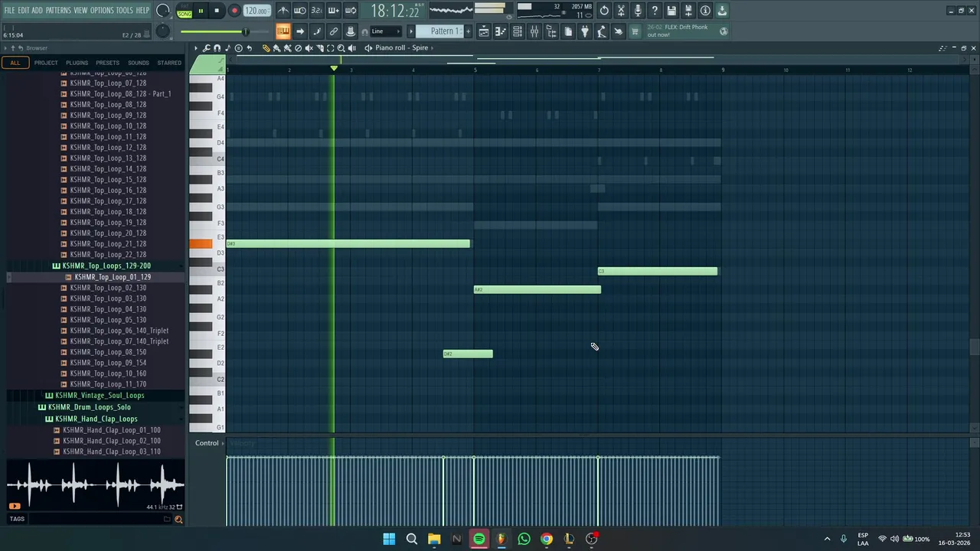
Task: Collapse the KSHMR_Top_Loops_129-200 folder
Action: (x=106, y=266)
